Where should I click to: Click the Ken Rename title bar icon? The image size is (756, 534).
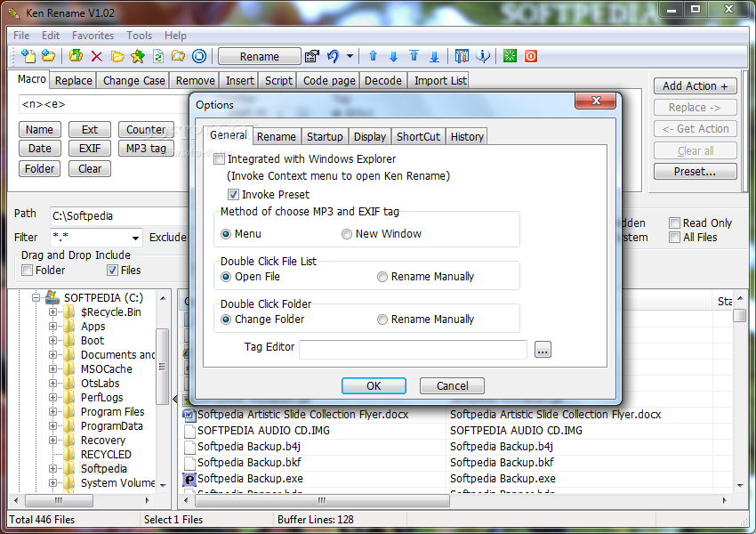coord(14,13)
